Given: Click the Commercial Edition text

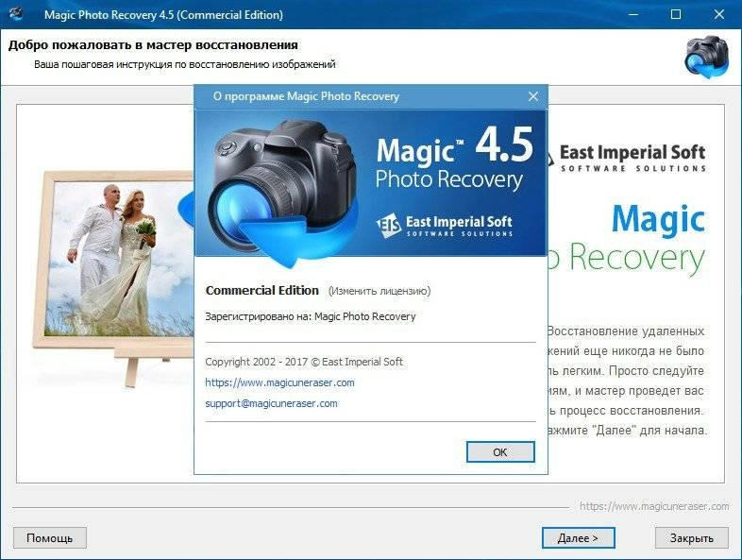Looking at the screenshot, I should point(262,290).
